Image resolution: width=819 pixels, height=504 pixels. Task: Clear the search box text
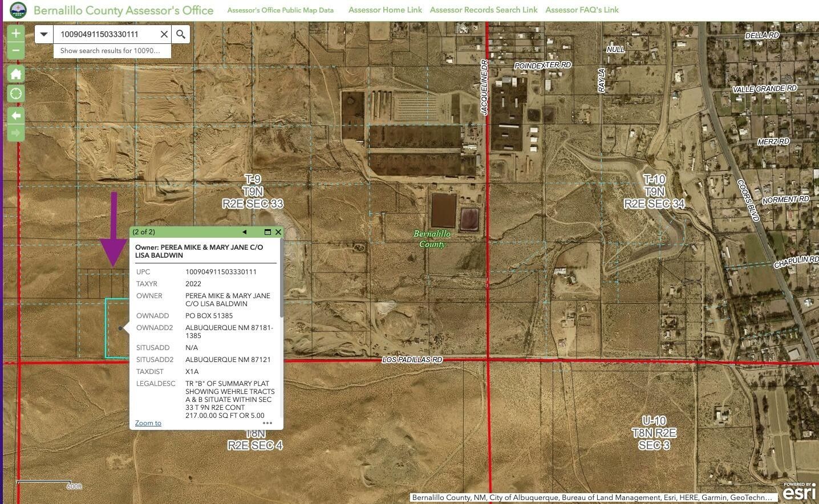[164, 34]
